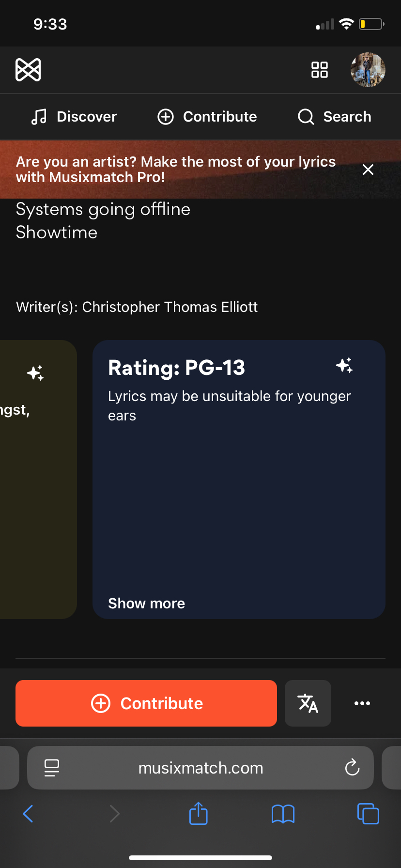Open the Search tab
The height and width of the screenshot is (868, 401).
[335, 117]
